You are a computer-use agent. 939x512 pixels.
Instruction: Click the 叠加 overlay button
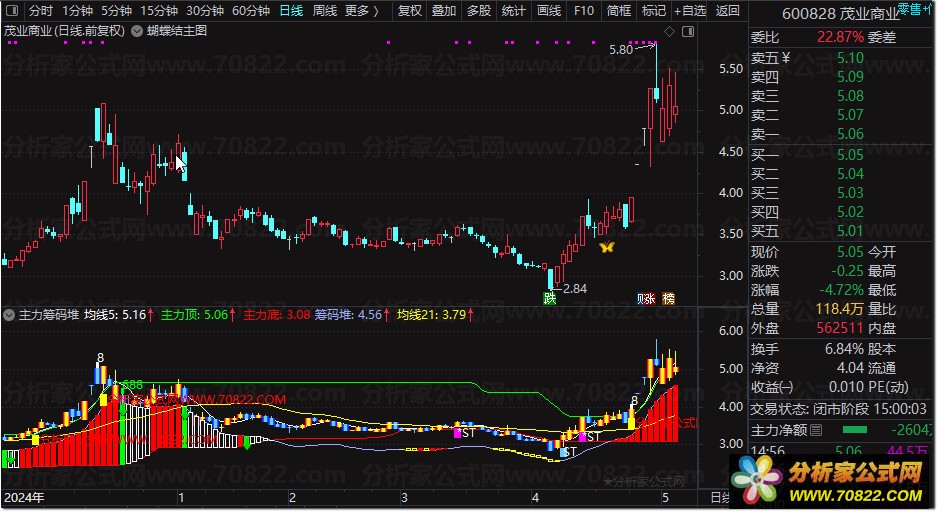pyautogui.click(x=444, y=11)
